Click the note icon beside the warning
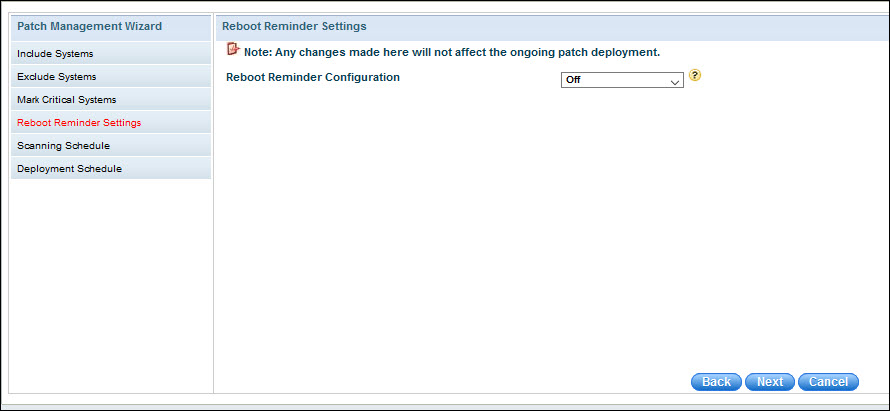 pos(233,49)
